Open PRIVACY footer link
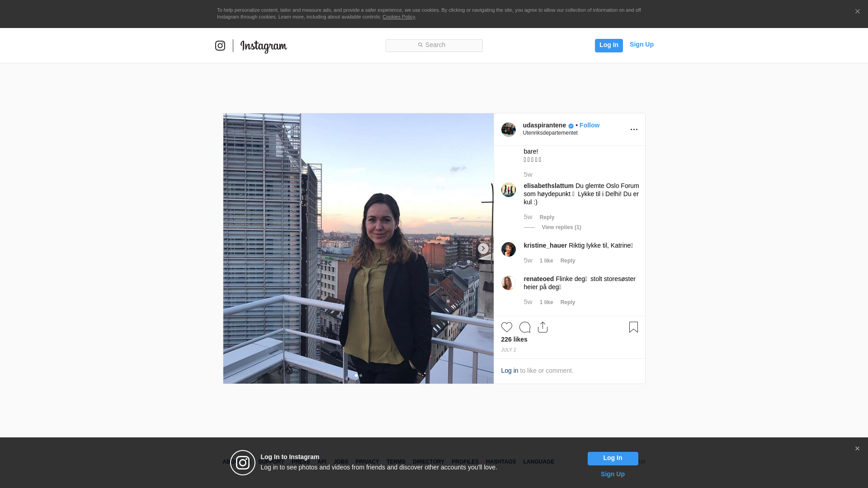 click(367, 462)
